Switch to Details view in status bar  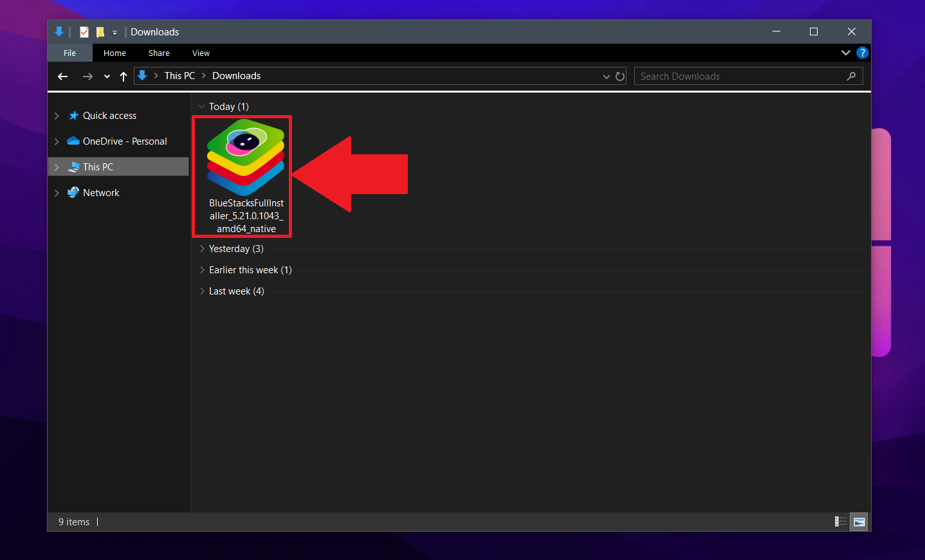(x=841, y=521)
